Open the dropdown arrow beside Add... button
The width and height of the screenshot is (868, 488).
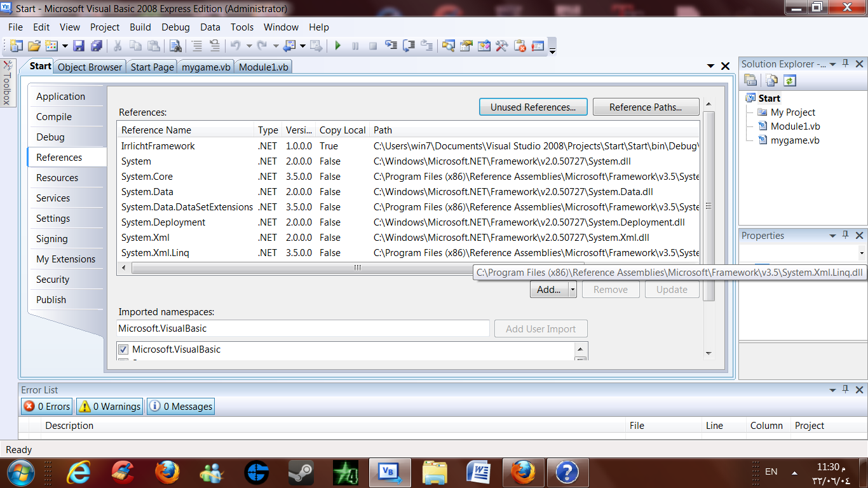tap(573, 290)
